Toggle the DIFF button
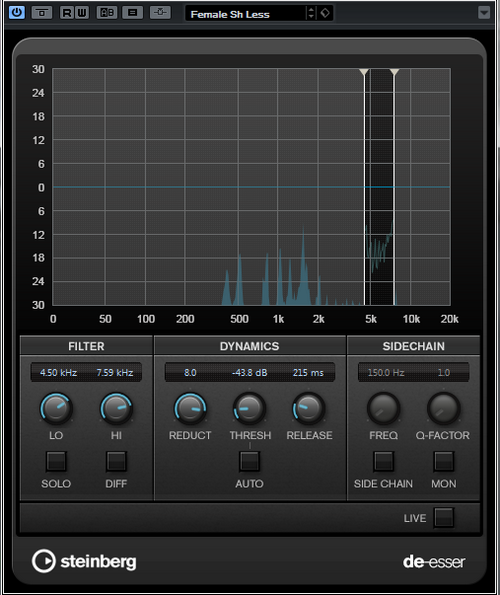 [x=116, y=461]
